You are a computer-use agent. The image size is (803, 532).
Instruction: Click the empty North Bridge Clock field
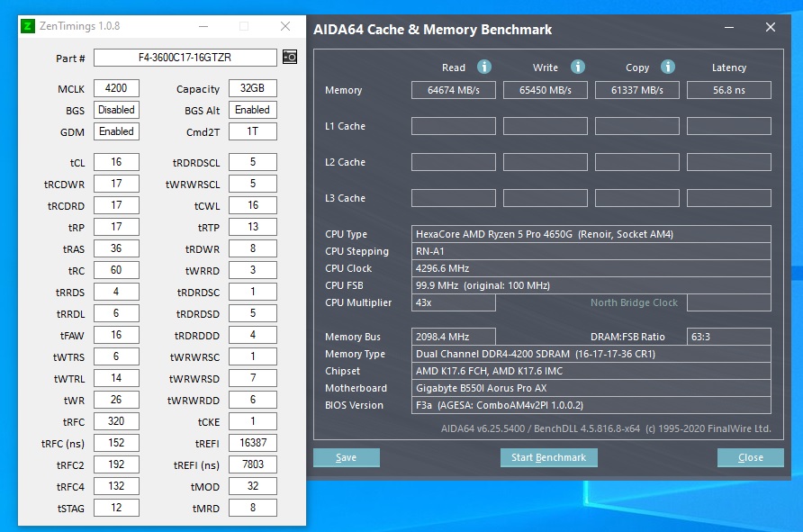point(729,302)
